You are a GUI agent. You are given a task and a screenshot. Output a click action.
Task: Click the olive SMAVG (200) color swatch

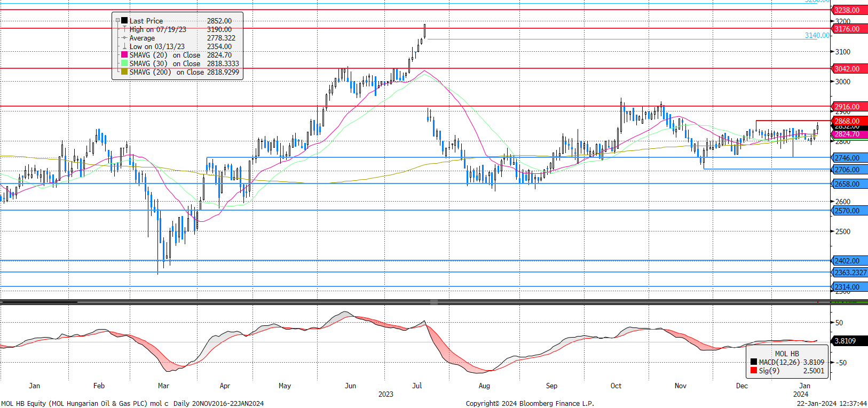click(124, 72)
